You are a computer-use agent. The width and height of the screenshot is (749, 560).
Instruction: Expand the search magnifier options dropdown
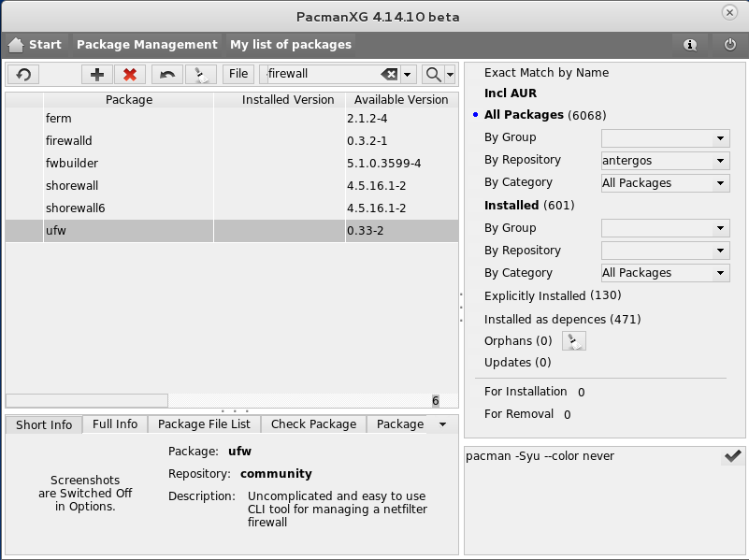451,74
